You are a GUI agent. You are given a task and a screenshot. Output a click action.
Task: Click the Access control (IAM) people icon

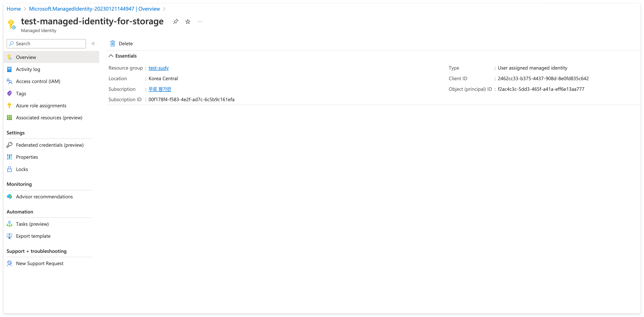click(9, 81)
